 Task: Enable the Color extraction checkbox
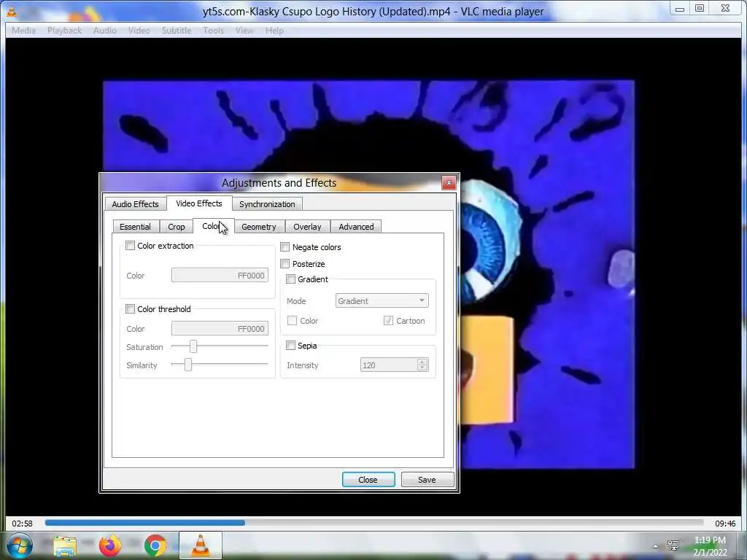(x=130, y=246)
